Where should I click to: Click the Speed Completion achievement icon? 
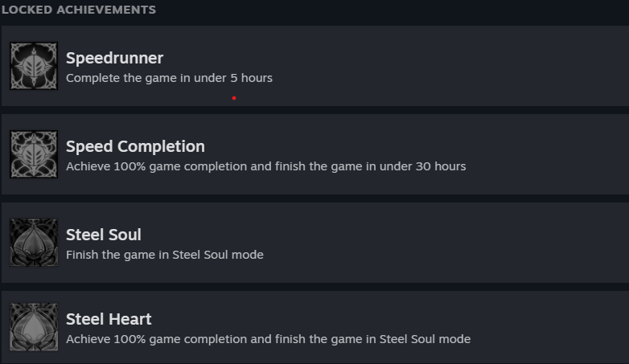pos(34,154)
